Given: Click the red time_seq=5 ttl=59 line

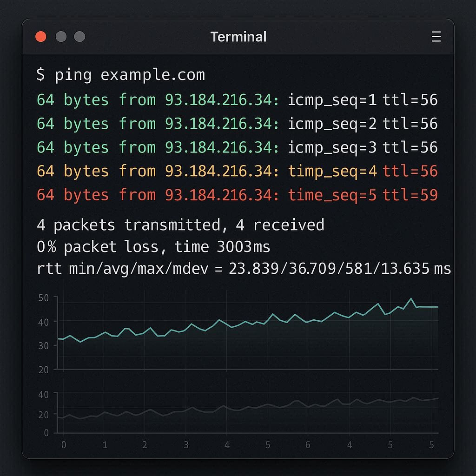Looking at the screenshot, I should pos(237,195).
